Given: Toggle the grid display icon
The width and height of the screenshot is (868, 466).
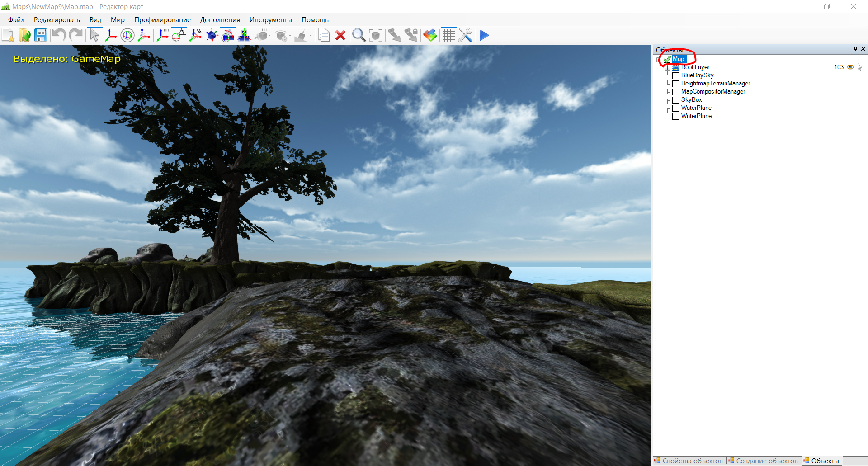Looking at the screenshot, I should click(x=448, y=35).
